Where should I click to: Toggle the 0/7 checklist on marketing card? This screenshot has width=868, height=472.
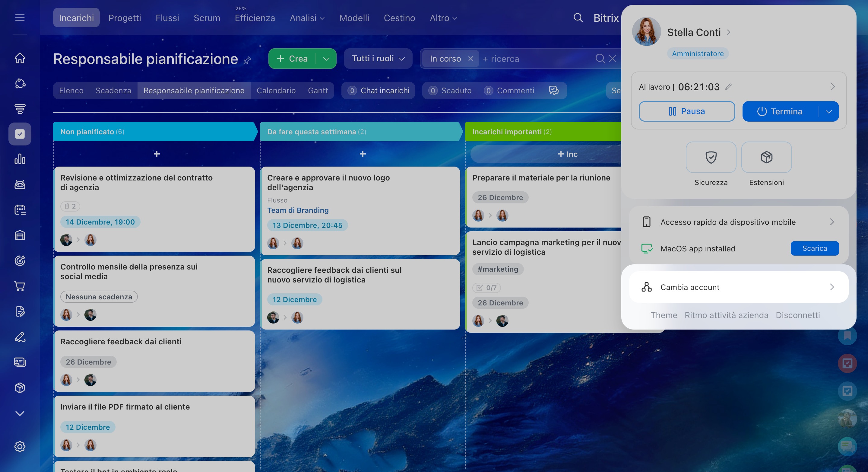click(x=486, y=288)
